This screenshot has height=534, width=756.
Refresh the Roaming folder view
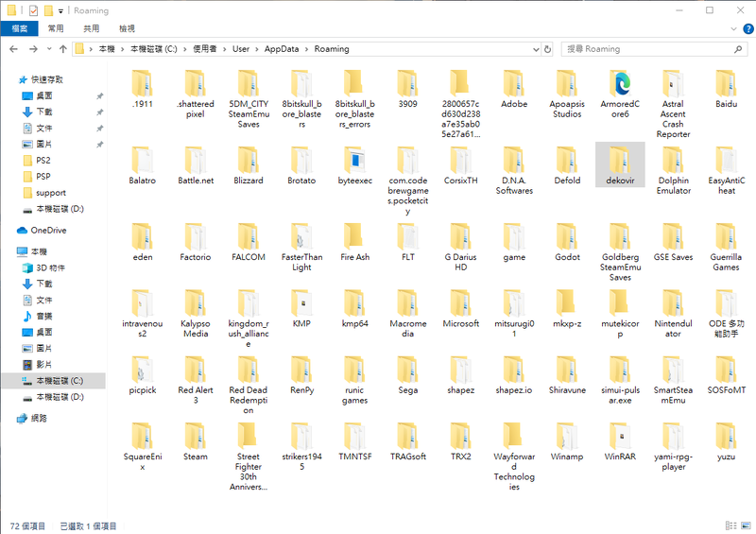(547, 49)
